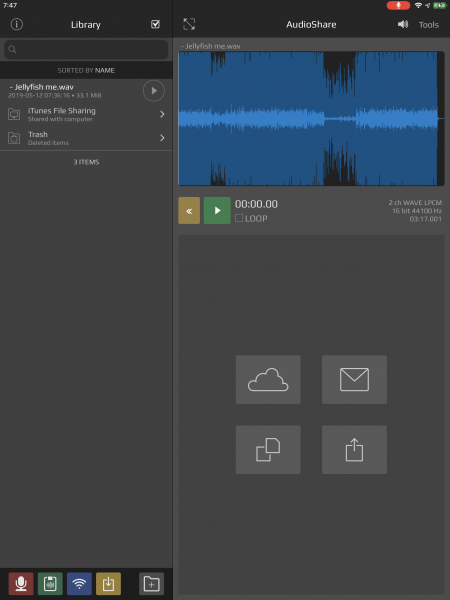
Task: Open the blue Wi-Fi transfer button
Action: [79, 584]
